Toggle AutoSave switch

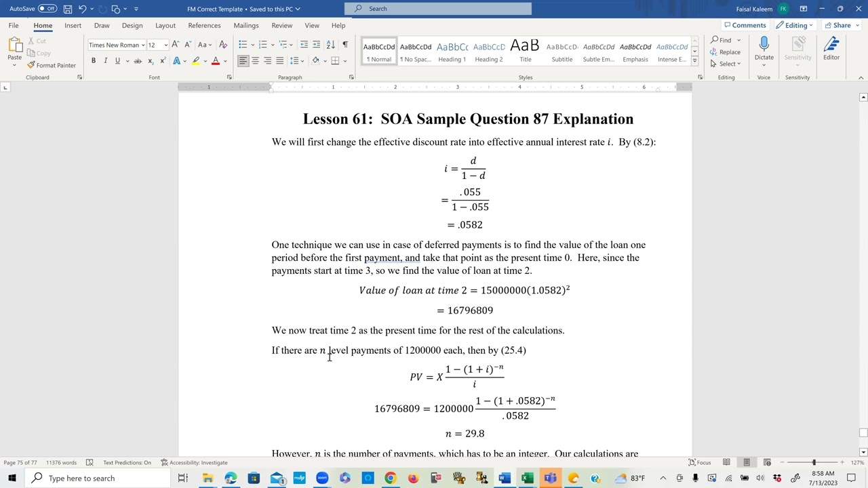click(x=47, y=9)
